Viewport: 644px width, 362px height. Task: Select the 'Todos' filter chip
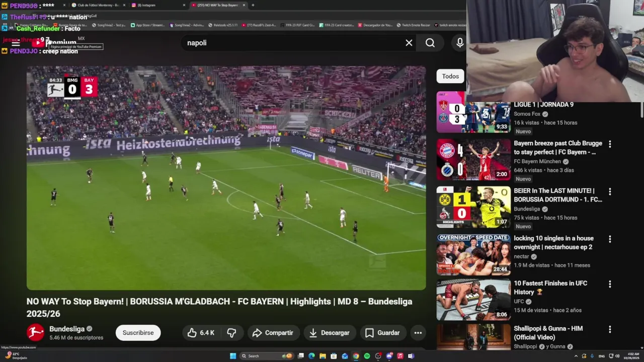point(450,76)
